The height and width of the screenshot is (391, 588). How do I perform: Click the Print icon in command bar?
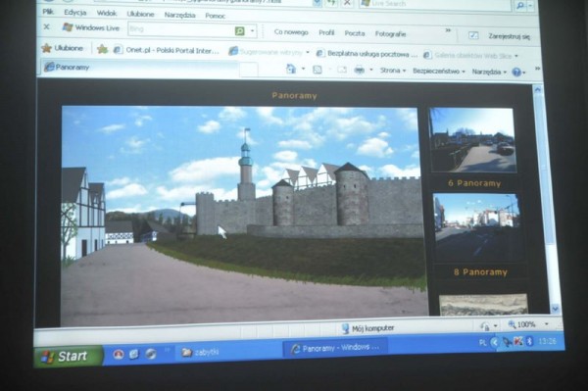360,71
